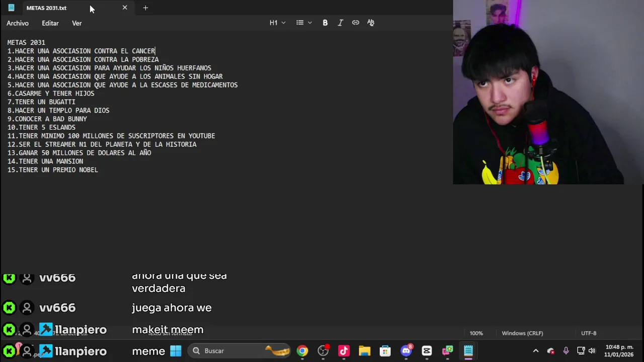This screenshot has width=644, height=362.
Task: Open the Ver menu
Action: [x=76, y=23]
